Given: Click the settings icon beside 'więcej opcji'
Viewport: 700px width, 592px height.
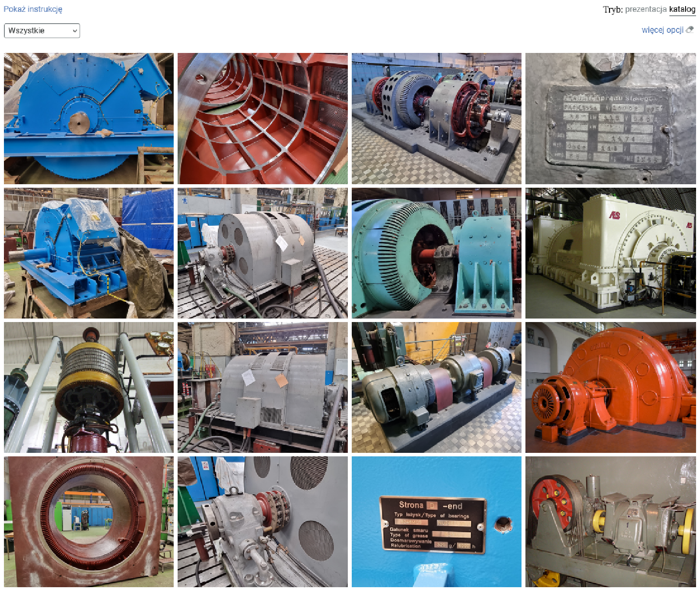Looking at the screenshot, I should [690, 30].
